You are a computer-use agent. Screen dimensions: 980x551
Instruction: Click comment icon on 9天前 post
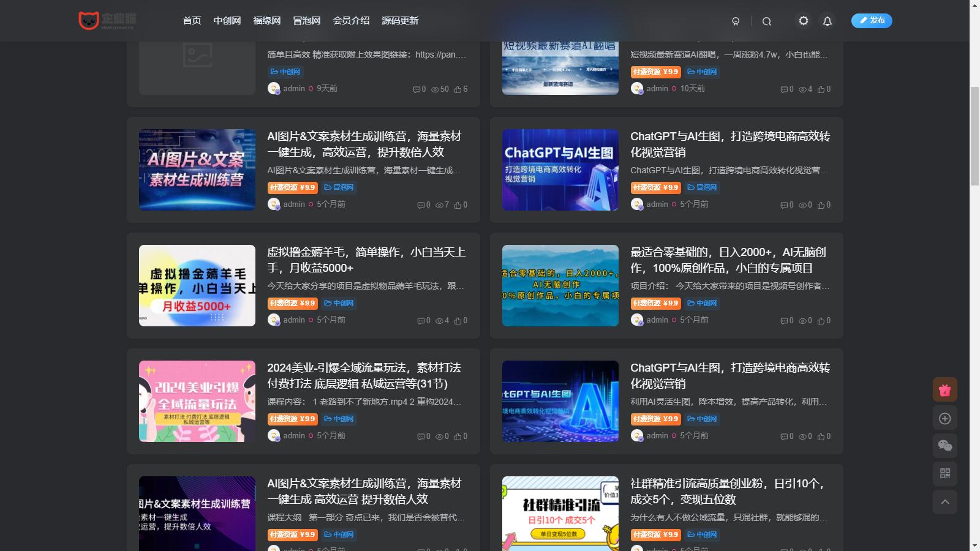tap(417, 89)
